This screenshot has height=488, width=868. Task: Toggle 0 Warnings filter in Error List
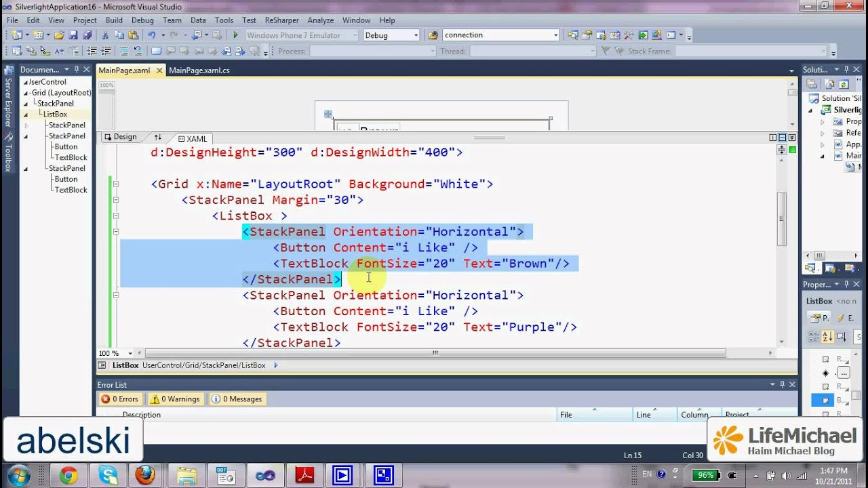(x=175, y=399)
